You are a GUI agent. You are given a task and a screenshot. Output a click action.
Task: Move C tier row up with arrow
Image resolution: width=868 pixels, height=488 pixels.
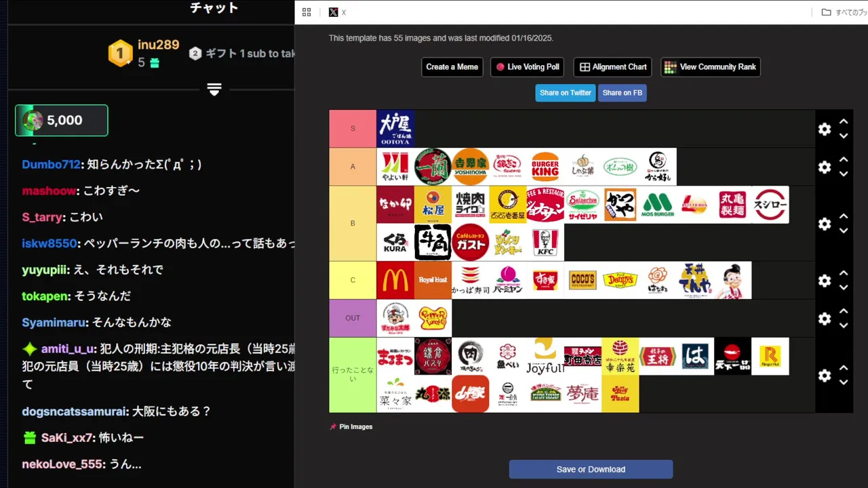click(844, 274)
